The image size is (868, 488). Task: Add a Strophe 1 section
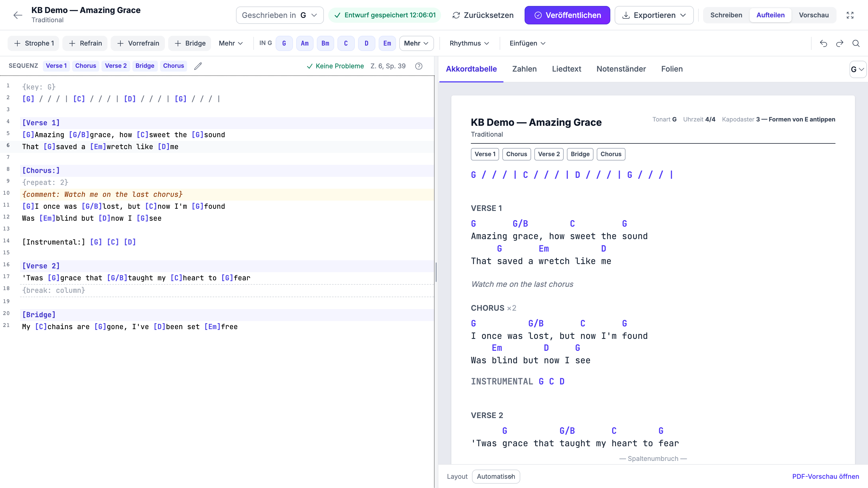point(34,43)
